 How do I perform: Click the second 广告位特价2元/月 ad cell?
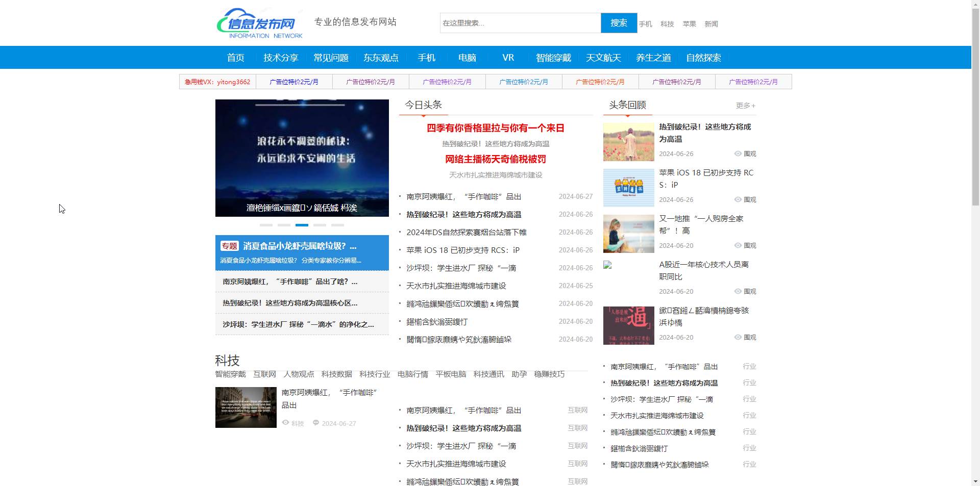point(371,82)
